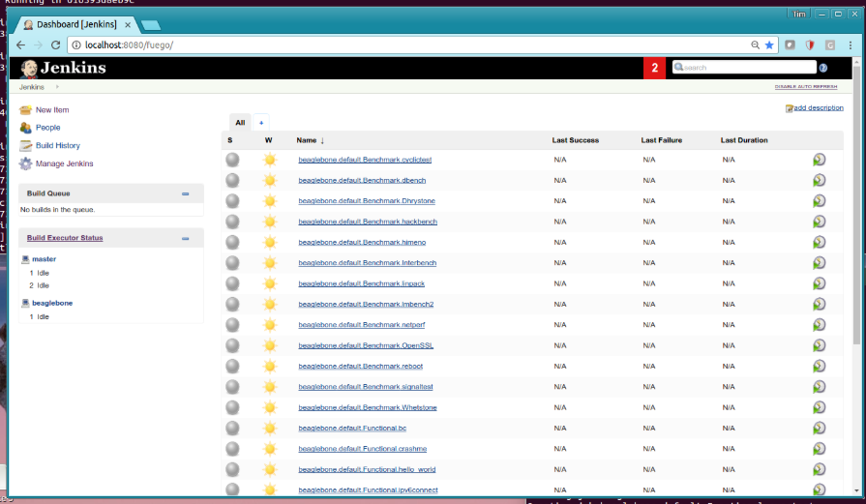Collapse the Build Executor Status panel
Image resolution: width=866 pixels, height=504 pixels.
(x=186, y=239)
